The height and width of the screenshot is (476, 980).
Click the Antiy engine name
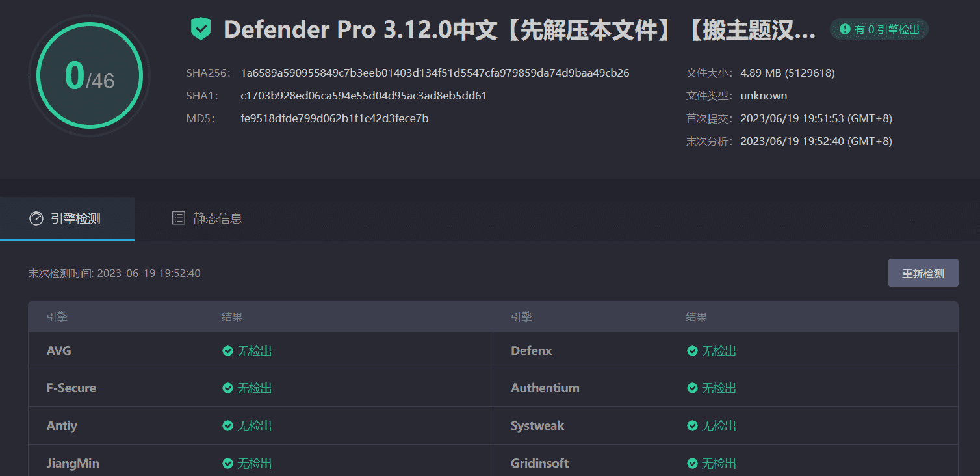point(62,426)
